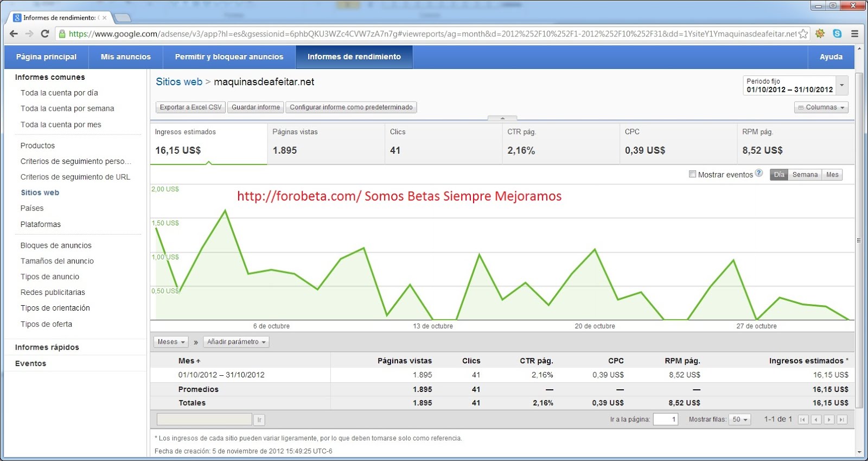This screenshot has width=868, height=461.
Task: Open the Mis anuncios tab
Action: [x=126, y=56]
